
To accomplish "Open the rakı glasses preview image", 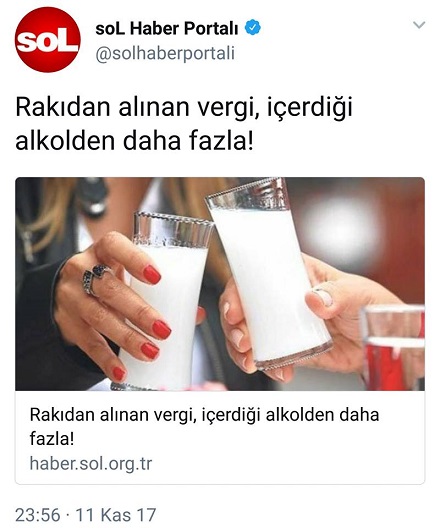I will [x=220, y=284].
